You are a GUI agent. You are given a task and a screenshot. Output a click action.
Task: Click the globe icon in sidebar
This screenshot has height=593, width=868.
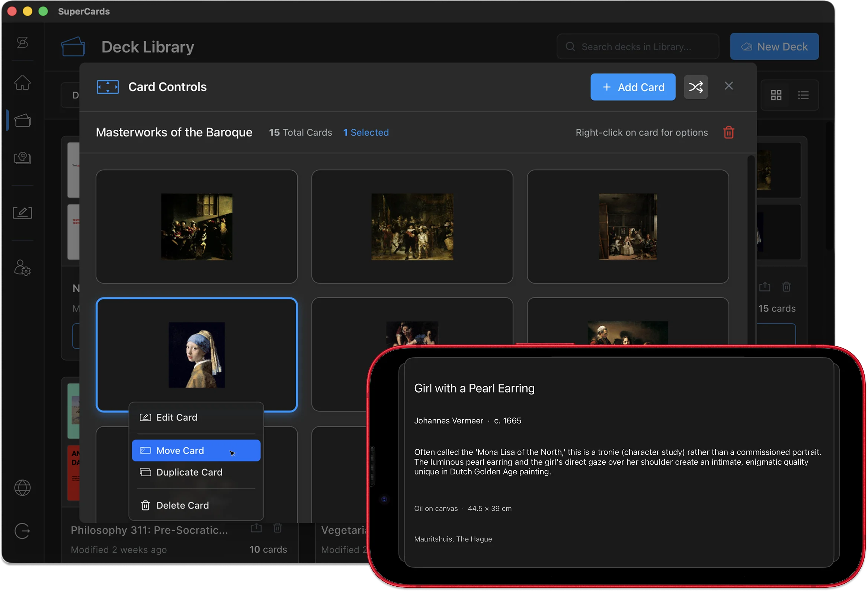(22, 488)
